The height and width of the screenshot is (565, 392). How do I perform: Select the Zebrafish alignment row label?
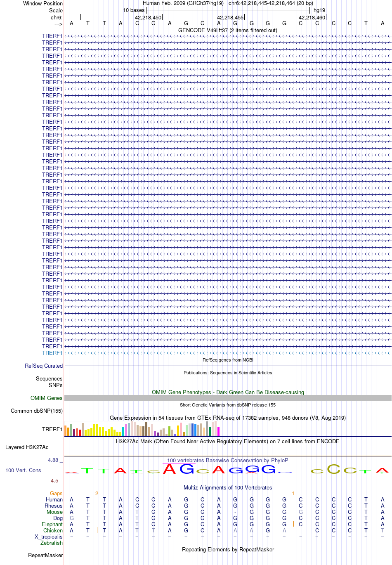tap(52, 543)
